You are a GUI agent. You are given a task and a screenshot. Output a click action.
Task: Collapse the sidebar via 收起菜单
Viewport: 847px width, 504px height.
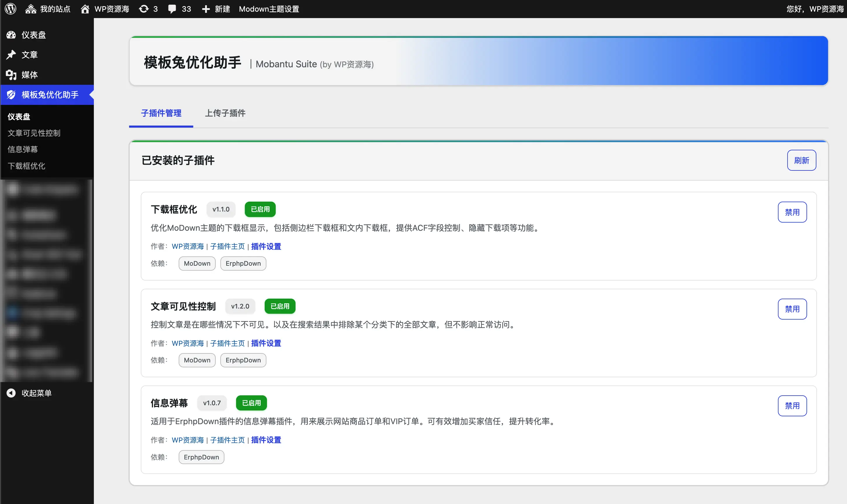click(36, 393)
